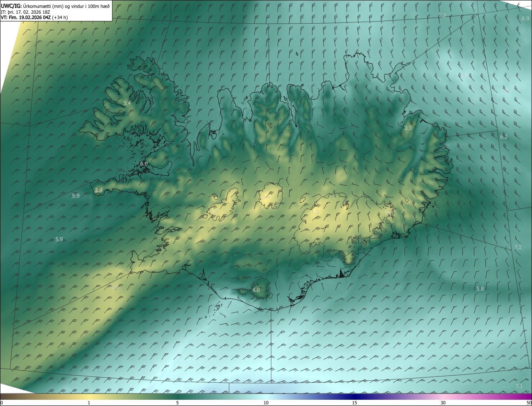532x406 pixels.
Task: Pick the dark blue color above the 15 tick
Action: click(355, 396)
